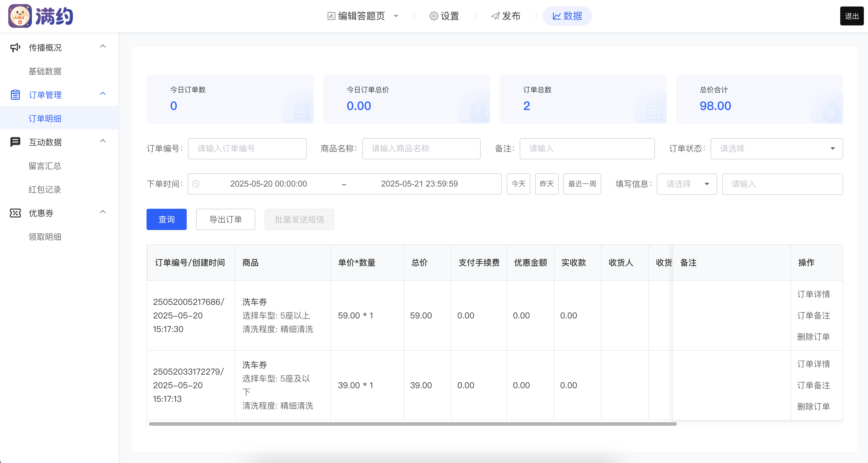Select the 最近一周 quick date filter
868x463 pixels.
pos(582,184)
